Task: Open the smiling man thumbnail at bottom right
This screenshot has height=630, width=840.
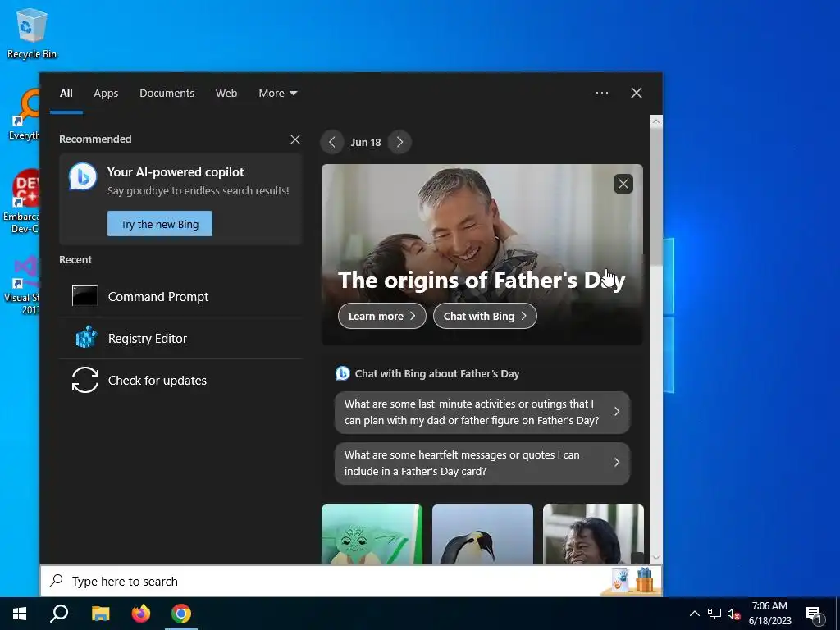Action: pyautogui.click(x=593, y=534)
